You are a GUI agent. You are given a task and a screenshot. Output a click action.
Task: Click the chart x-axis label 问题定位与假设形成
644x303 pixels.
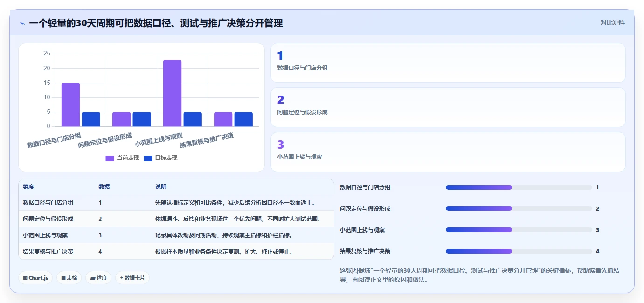click(x=105, y=140)
